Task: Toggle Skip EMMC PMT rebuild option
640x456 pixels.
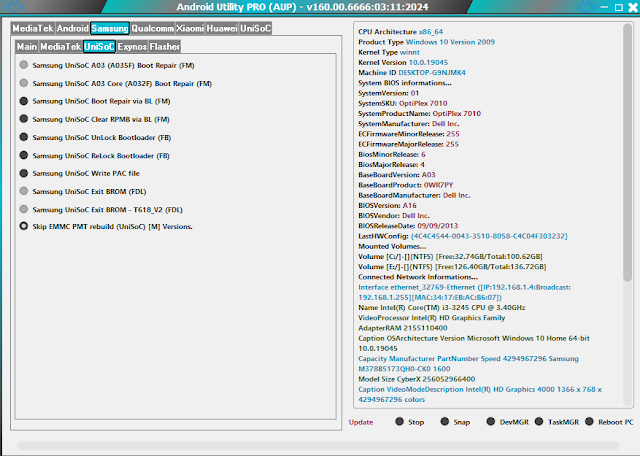Action: click(x=106, y=227)
